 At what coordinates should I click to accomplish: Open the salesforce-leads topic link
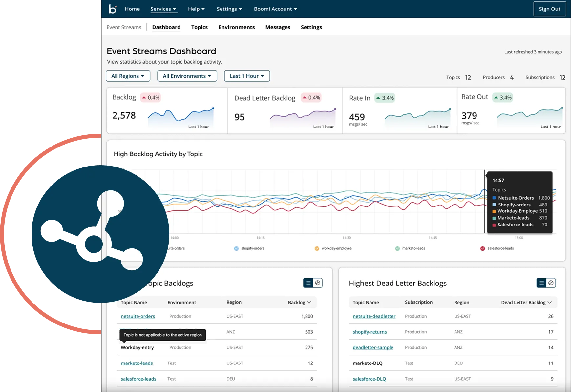click(138, 379)
